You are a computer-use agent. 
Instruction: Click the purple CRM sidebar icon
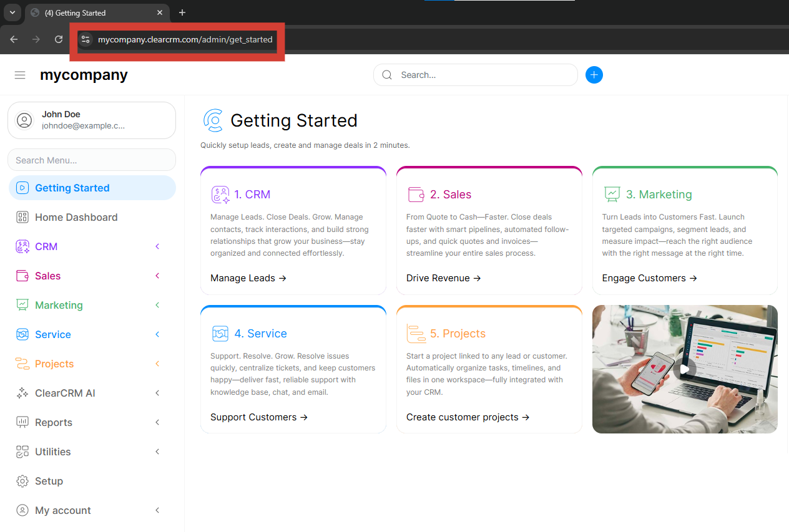point(22,246)
